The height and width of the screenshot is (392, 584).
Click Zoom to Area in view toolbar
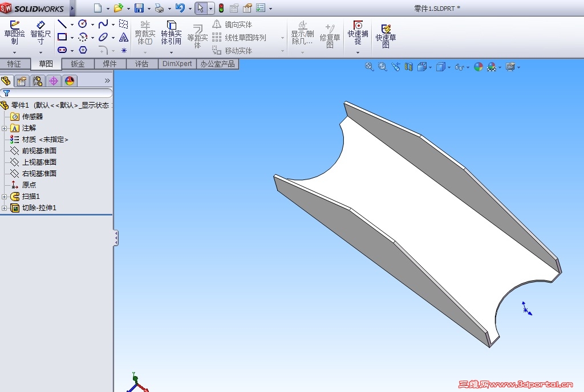click(x=383, y=67)
